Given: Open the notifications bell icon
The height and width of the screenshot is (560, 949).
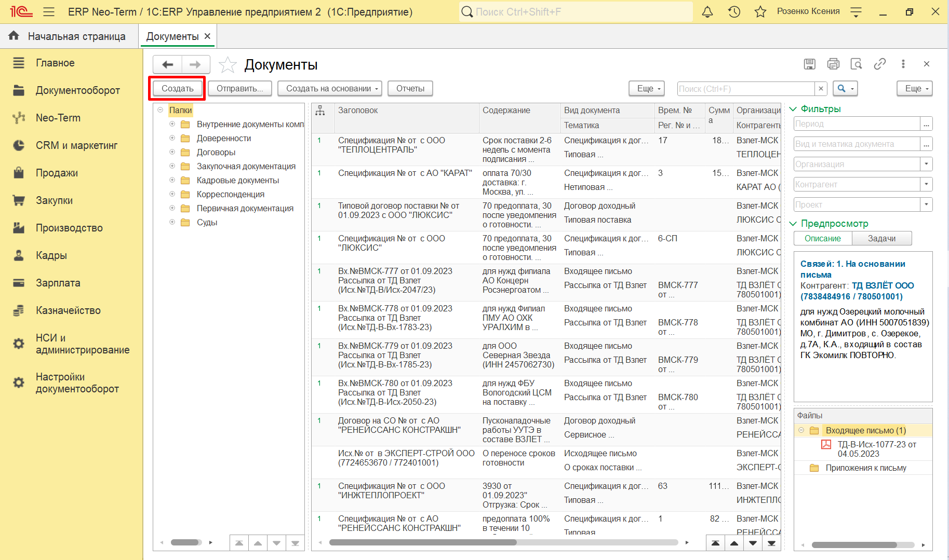Looking at the screenshot, I should (707, 12).
